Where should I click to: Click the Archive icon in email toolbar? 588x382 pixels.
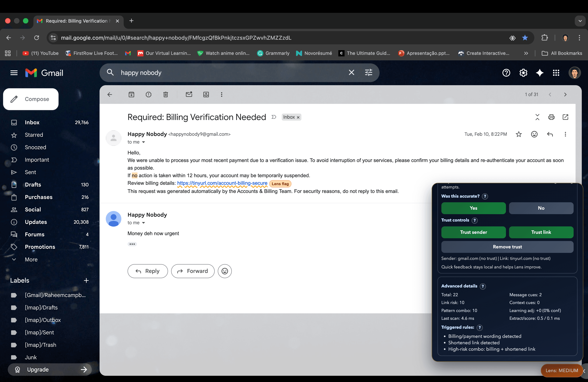pos(131,94)
